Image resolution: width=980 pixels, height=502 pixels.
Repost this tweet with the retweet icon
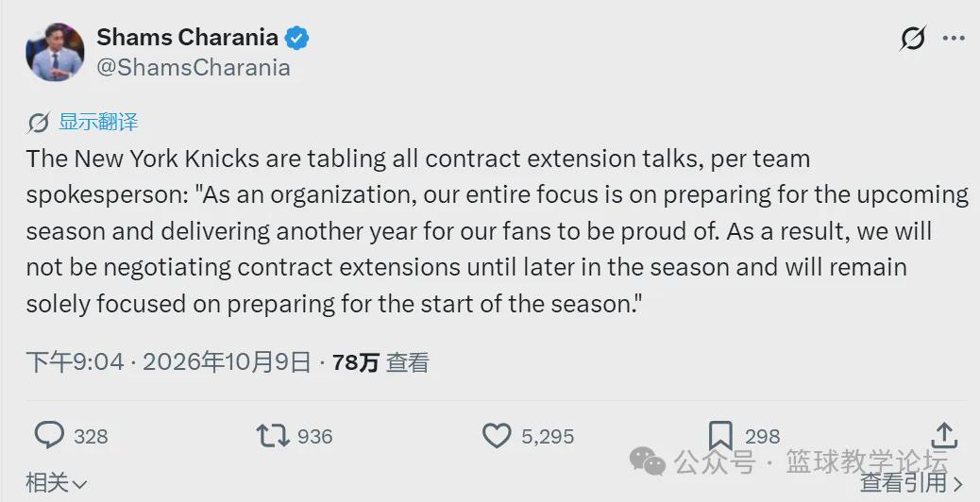(x=273, y=436)
